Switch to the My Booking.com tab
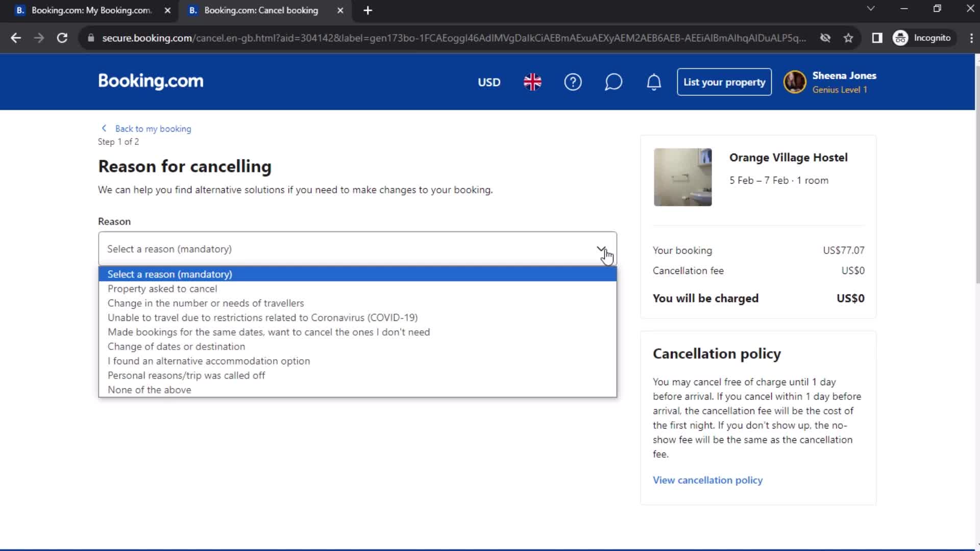 91,10
